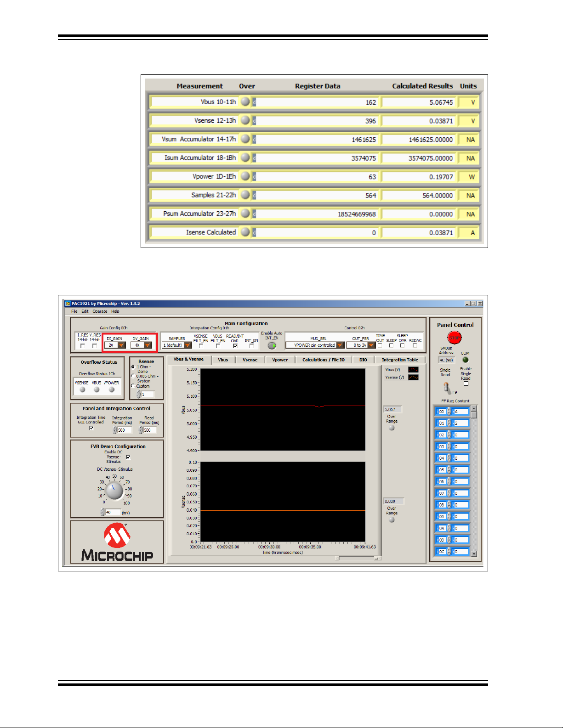Enable the VSENSE FILT_EN checkbox

click(201, 346)
